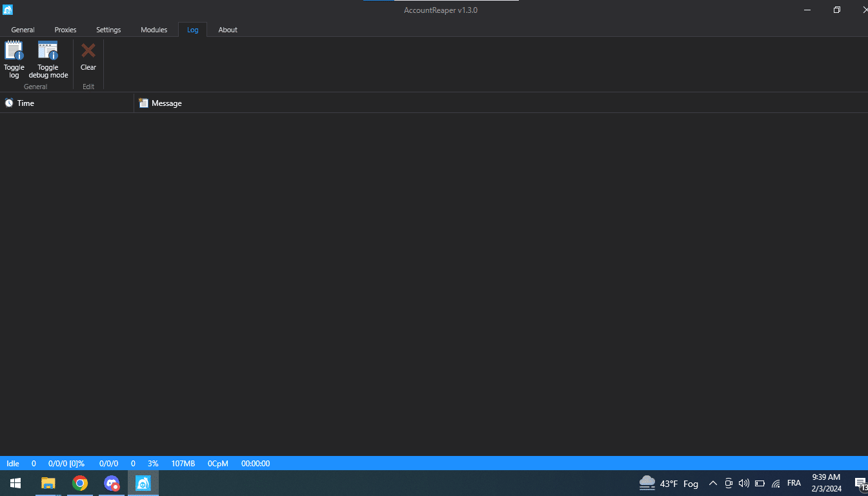Screen dimensions: 868x496
Task: Show hidden system tray icons
Action: 713,483
